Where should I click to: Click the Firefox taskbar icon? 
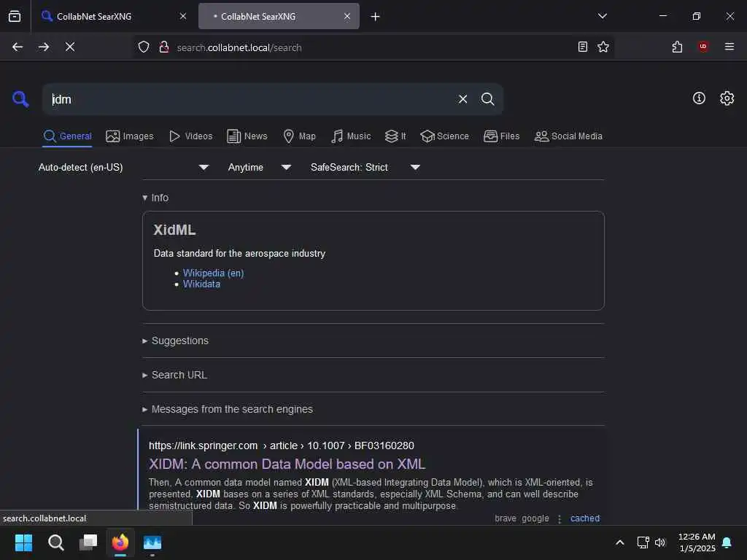pyautogui.click(x=120, y=542)
